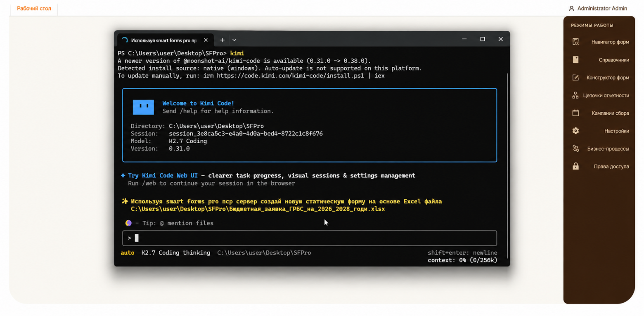The height and width of the screenshot is (316, 644).
Task: Click the terminal vertical scrollbar
Action: pos(508,165)
